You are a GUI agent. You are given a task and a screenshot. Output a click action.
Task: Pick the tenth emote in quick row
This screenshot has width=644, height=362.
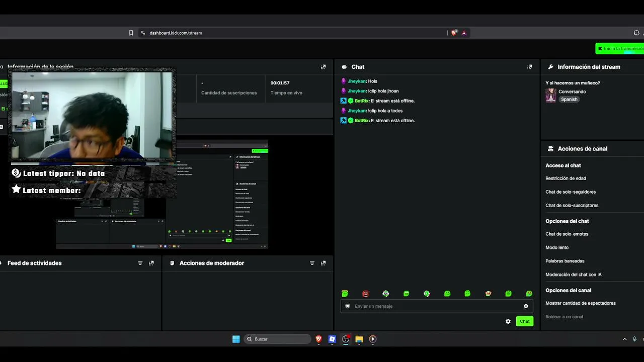pyautogui.click(x=529, y=294)
